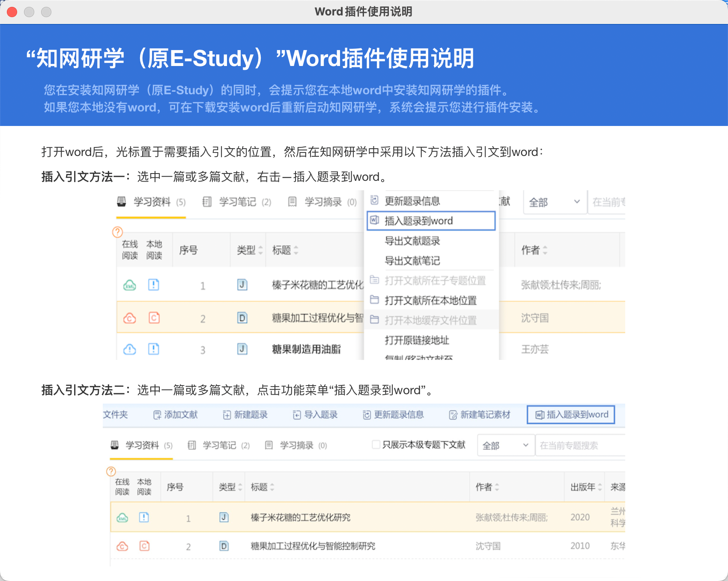This screenshot has width=728, height=581.
Task: Click 导入题录 label in lower toolbar
Action: (x=321, y=415)
